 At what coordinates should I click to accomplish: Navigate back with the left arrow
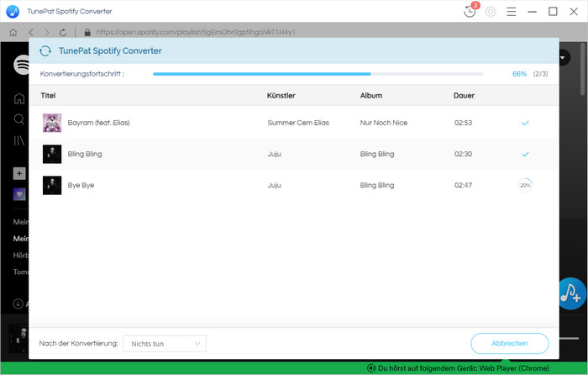click(31, 33)
